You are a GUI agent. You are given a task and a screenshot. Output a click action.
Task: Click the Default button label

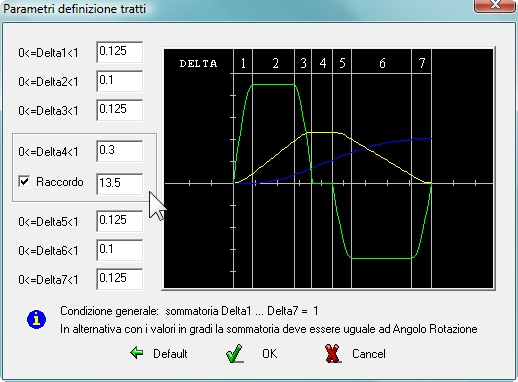[170, 354]
